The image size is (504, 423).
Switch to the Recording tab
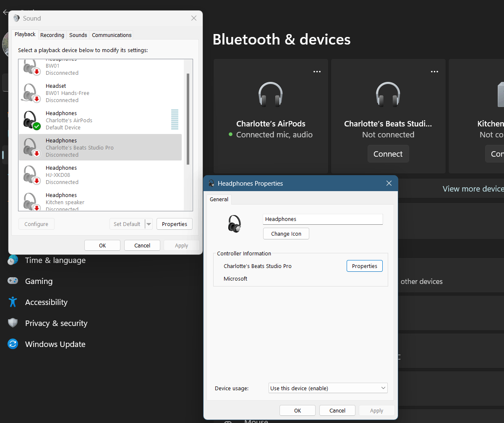pyautogui.click(x=52, y=35)
